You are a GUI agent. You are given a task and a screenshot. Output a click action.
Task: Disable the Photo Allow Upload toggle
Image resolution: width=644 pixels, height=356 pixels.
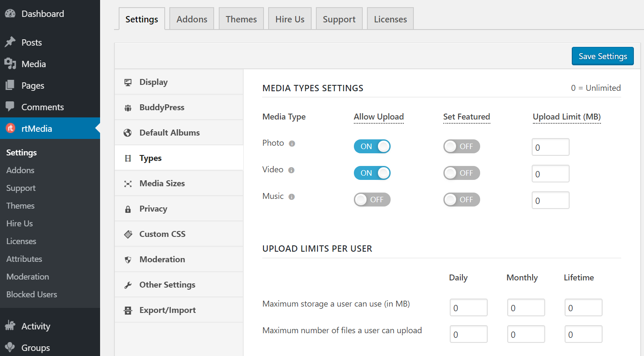click(372, 146)
